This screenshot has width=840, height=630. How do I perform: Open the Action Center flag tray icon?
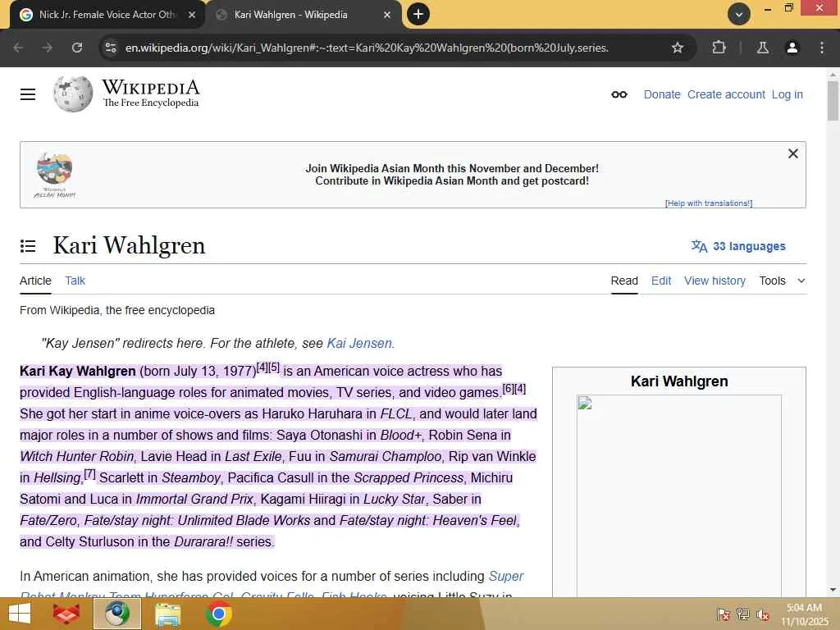coord(723,614)
